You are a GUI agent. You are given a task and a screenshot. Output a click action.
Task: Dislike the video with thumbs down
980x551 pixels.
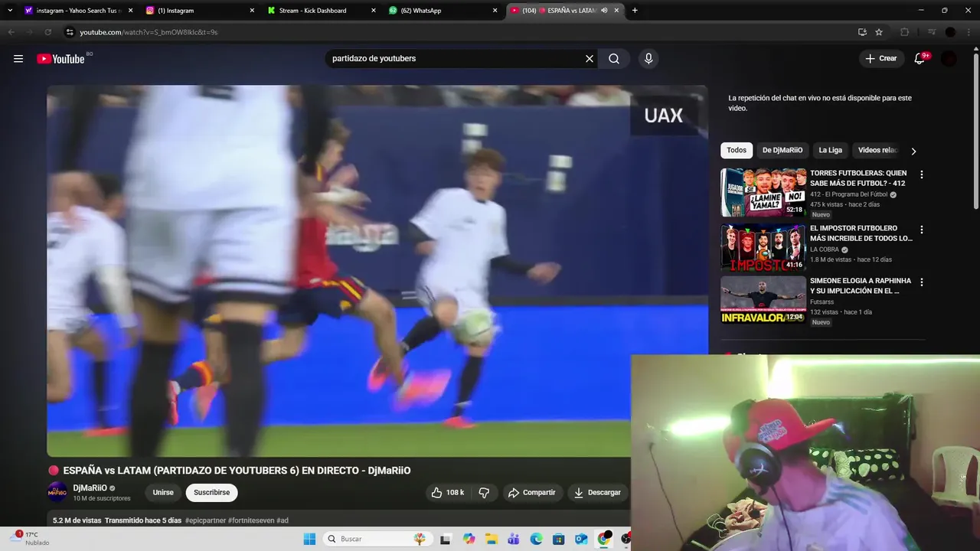coord(484,493)
